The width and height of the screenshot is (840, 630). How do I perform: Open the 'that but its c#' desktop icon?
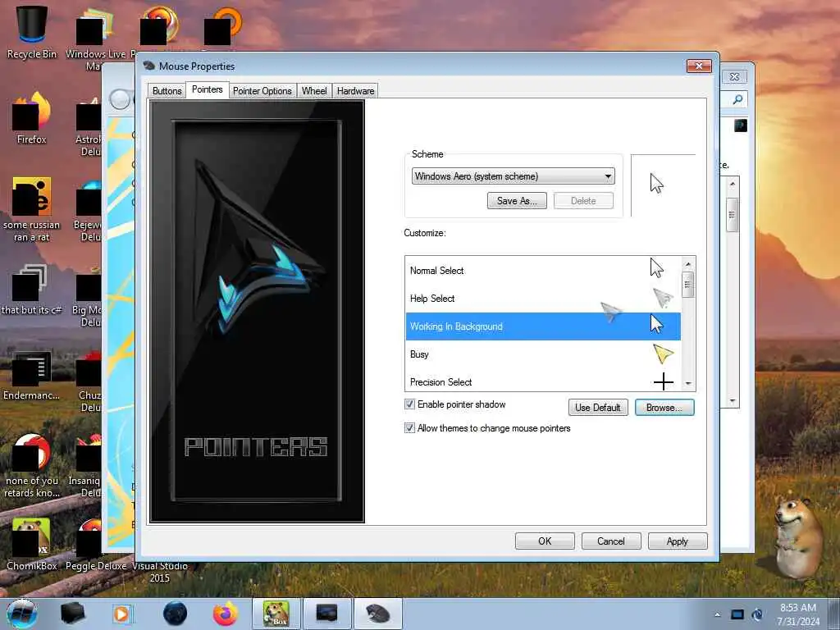32,290
